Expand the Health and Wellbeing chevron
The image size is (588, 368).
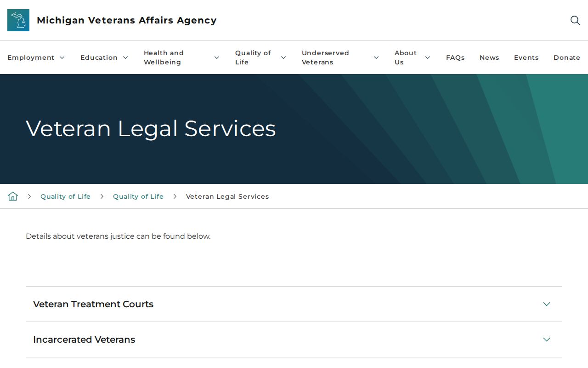(217, 57)
